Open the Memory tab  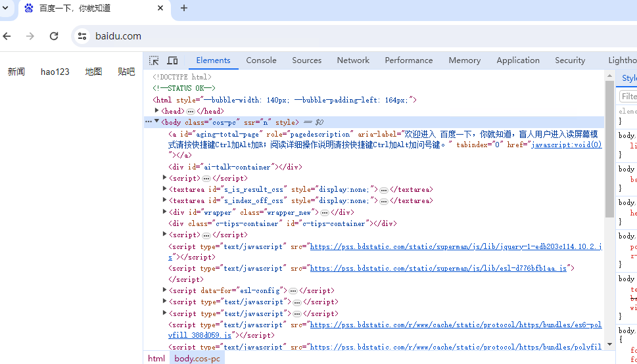(464, 60)
